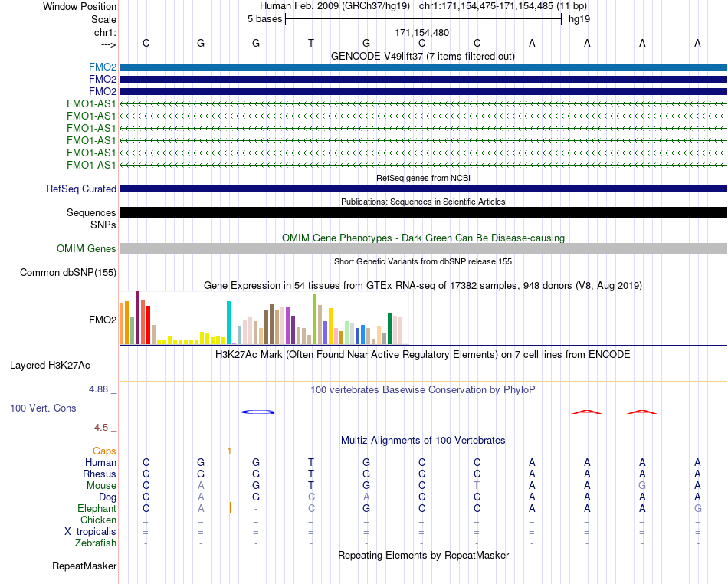Open the 100 Vert. Cons track label
The image size is (728, 584).
(43, 408)
